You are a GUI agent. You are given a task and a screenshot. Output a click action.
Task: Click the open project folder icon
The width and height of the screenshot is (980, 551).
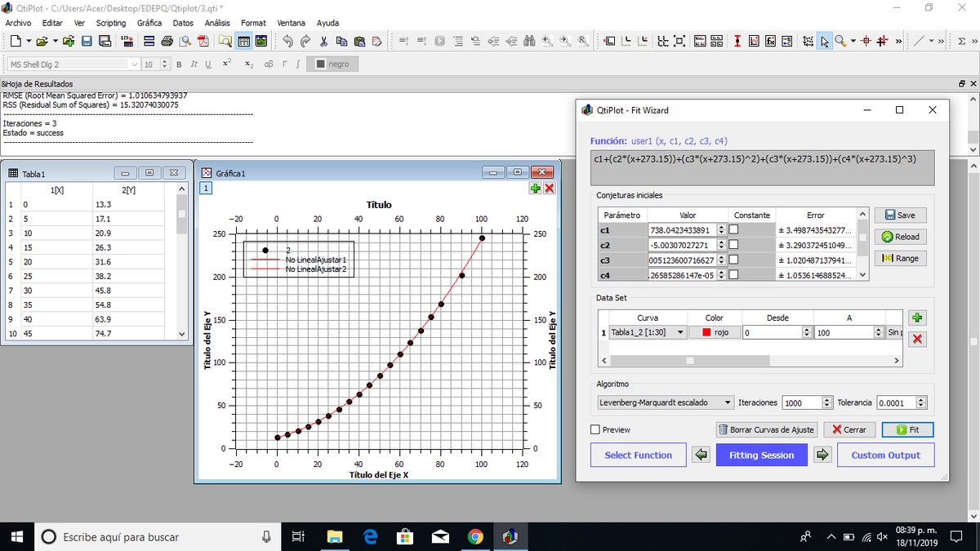click(x=42, y=41)
